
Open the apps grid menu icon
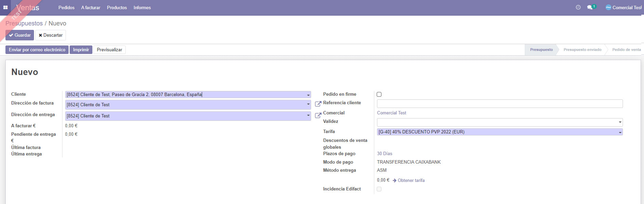tap(5, 7)
